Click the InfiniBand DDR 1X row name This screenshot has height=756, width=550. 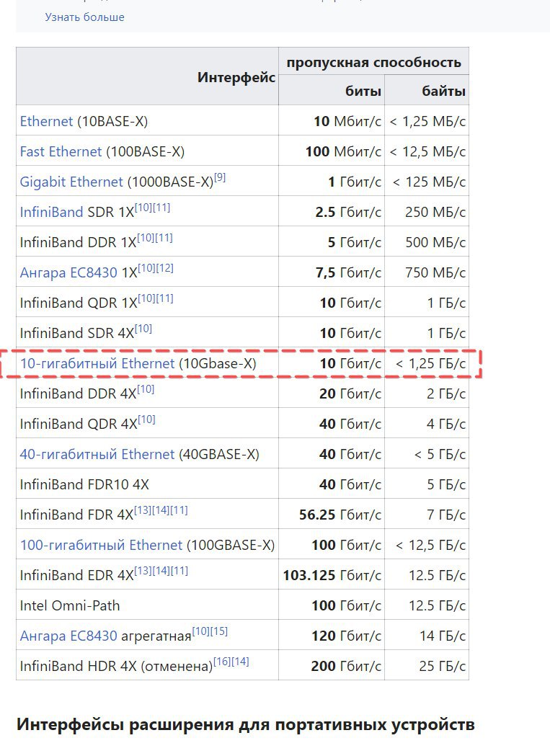78,243
